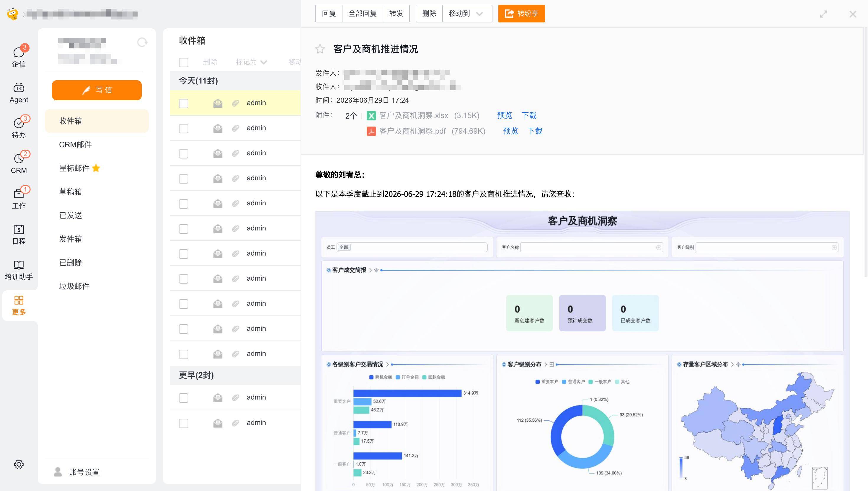Click 订单金额 legend color swatch
This screenshot has height=491, width=868.
click(x=398, y=377)
